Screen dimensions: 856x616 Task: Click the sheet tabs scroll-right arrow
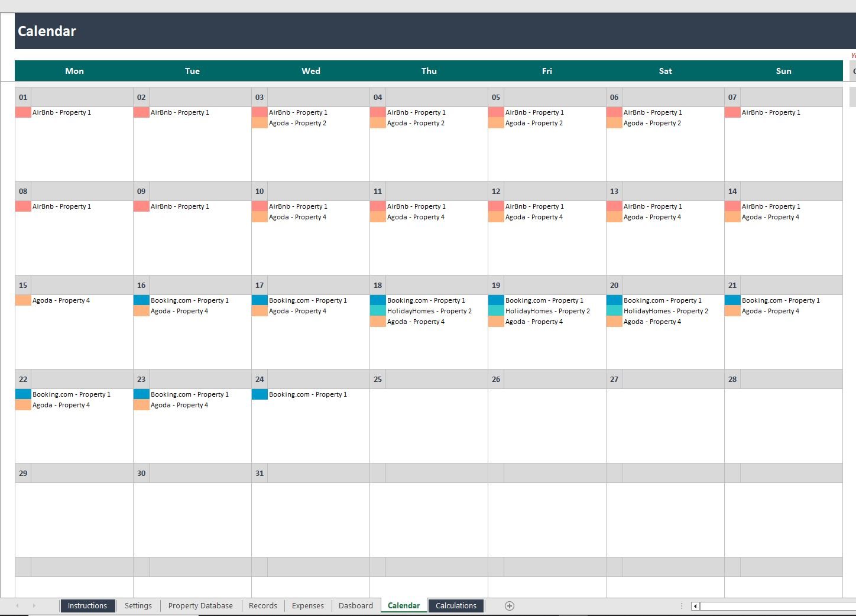point(34,606)
